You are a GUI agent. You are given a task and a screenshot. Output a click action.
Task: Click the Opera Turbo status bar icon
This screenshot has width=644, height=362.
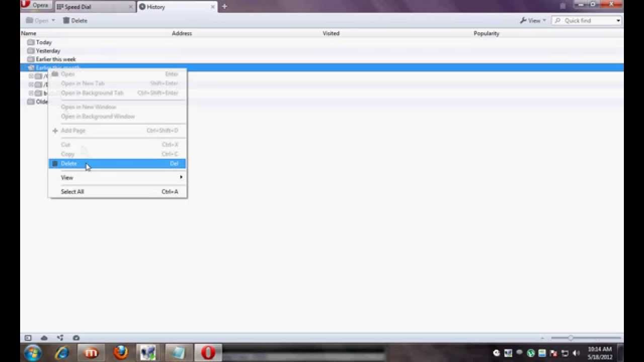coord(76,338)
